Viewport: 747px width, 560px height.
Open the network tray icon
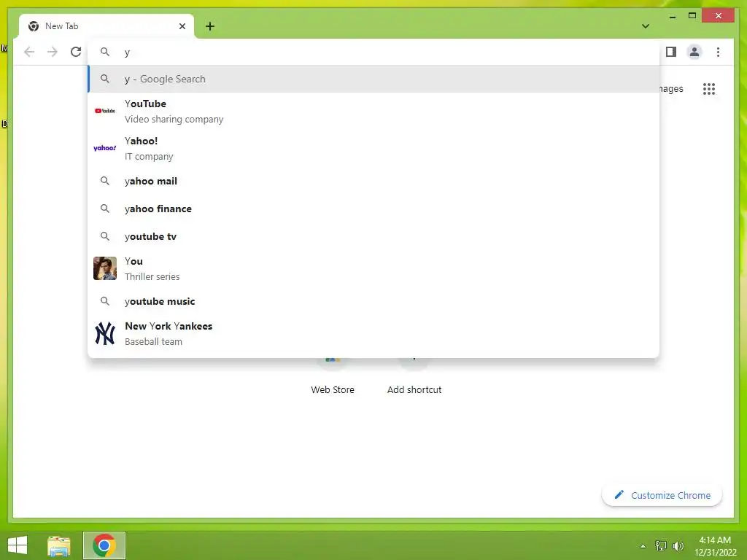tap(661, 546)
